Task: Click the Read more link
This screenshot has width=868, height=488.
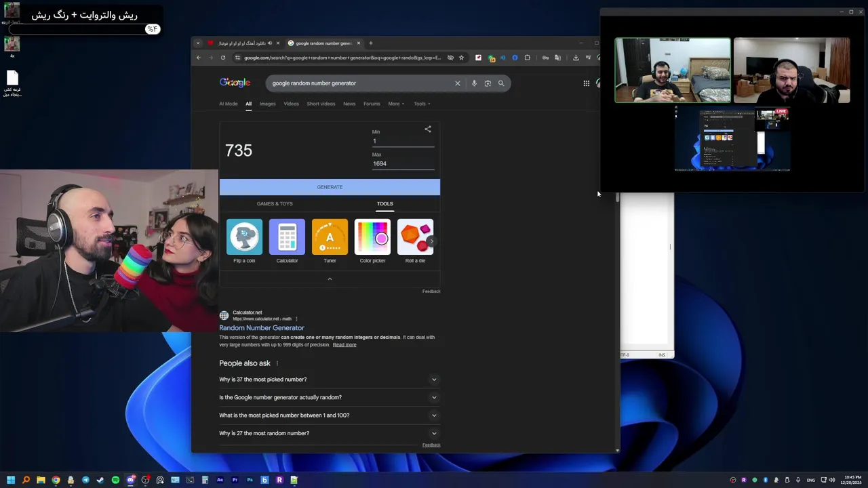Action: (344, 345)
